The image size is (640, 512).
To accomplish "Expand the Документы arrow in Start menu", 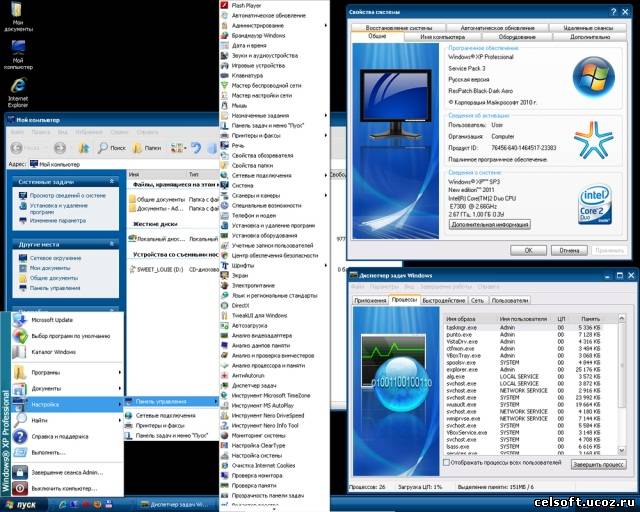I will (x=120, y=388).
